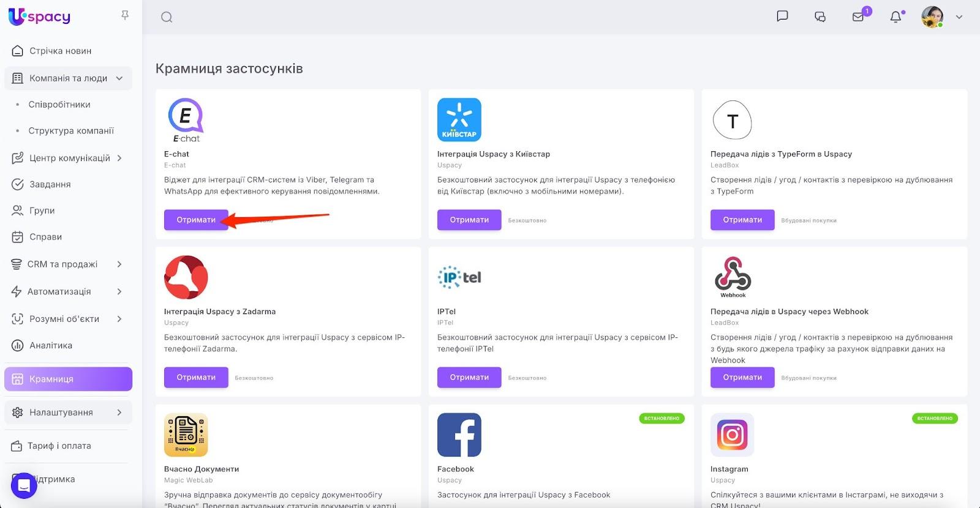Click Отримати for the E-chat app
Viewport: 980px width, 508px height.
click(x=196, y=220)
